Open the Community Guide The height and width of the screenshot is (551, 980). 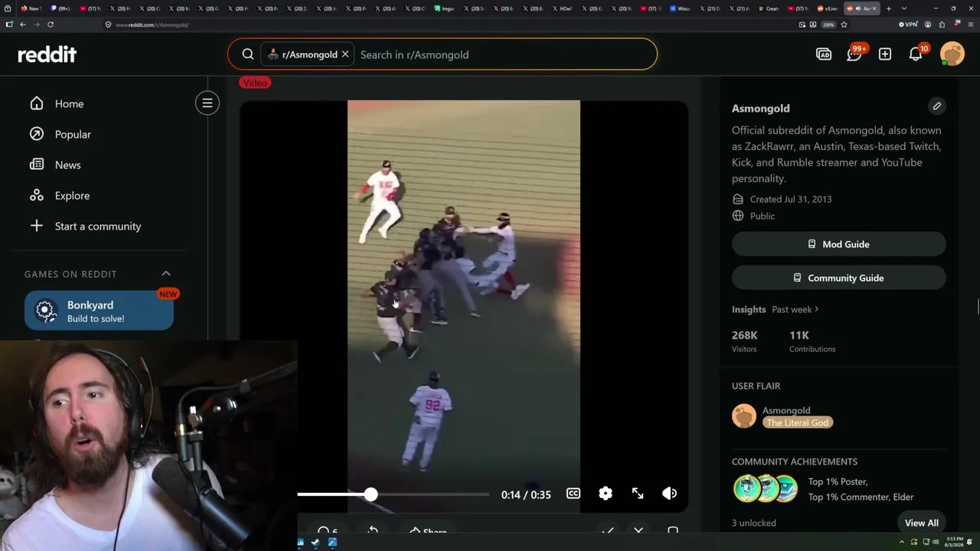tap(839, 278)
